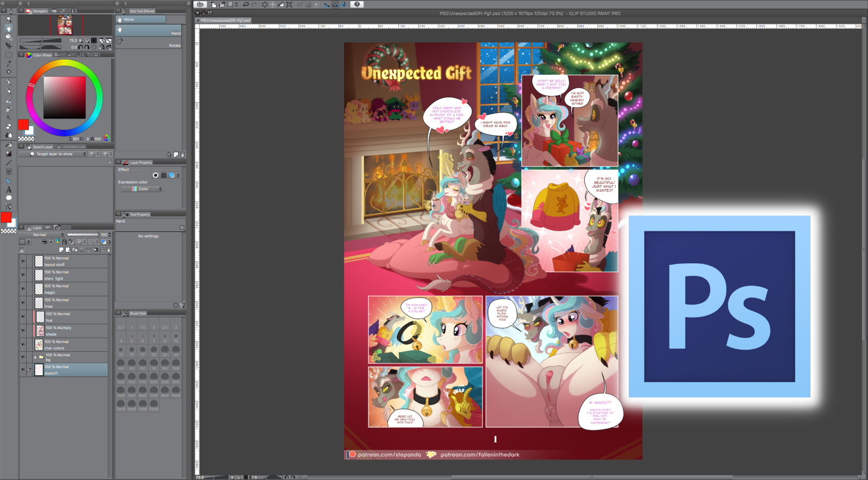Open the Normal blending mode dropdown
This screenshot has width=868, height=480.
click(48, 235)
